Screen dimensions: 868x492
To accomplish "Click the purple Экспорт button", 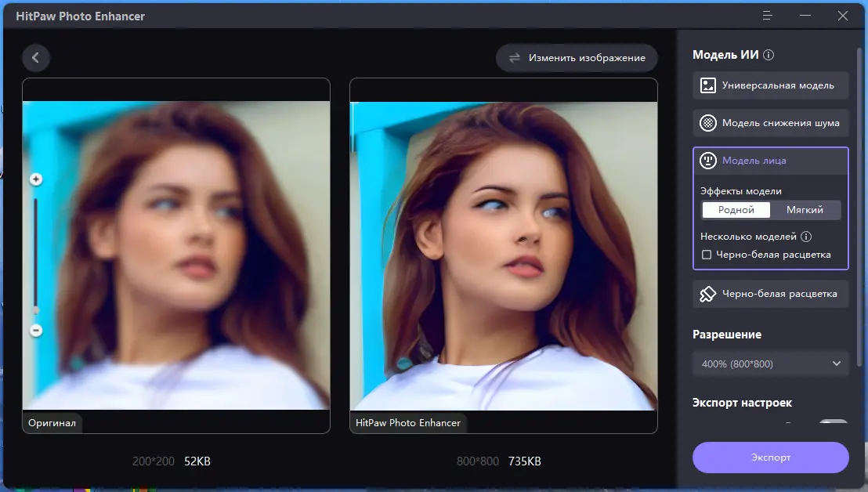I will tap(771, 457).
